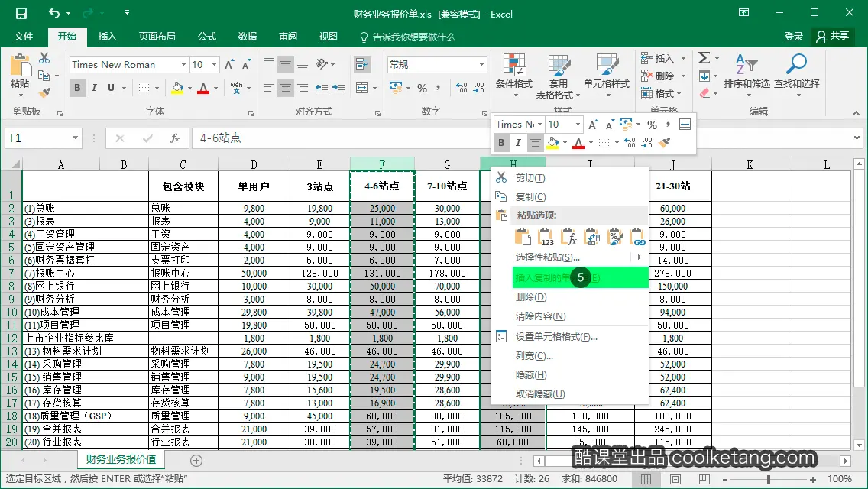Viewport: 868px width, 489px height.
Task: Open the Customize Quick Access Toolbar dropdown
Action: pos(127,13)
